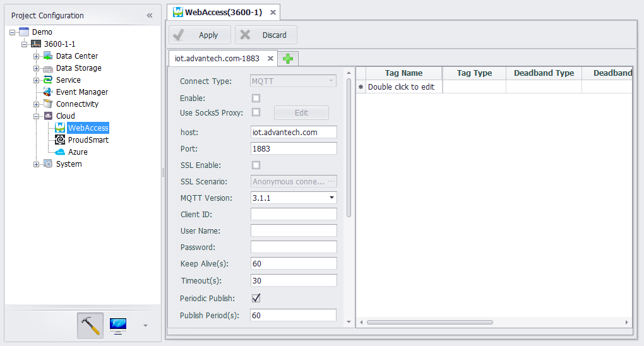This screenshot has height=346, width=644.
Task: Select the Azure cloud item
Action: point(78,152)
